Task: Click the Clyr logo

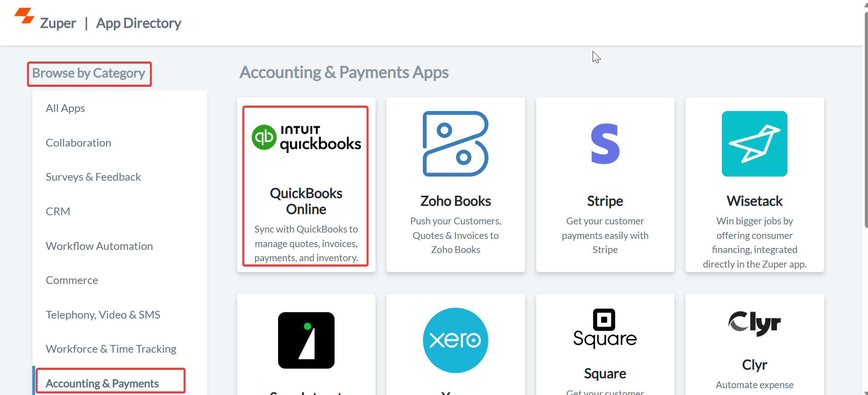Action: coord(755,324)
